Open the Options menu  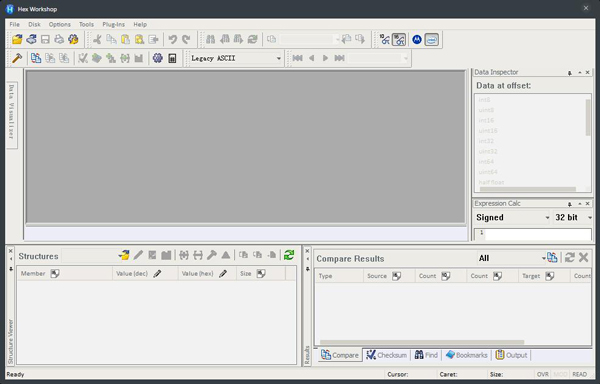59,24
